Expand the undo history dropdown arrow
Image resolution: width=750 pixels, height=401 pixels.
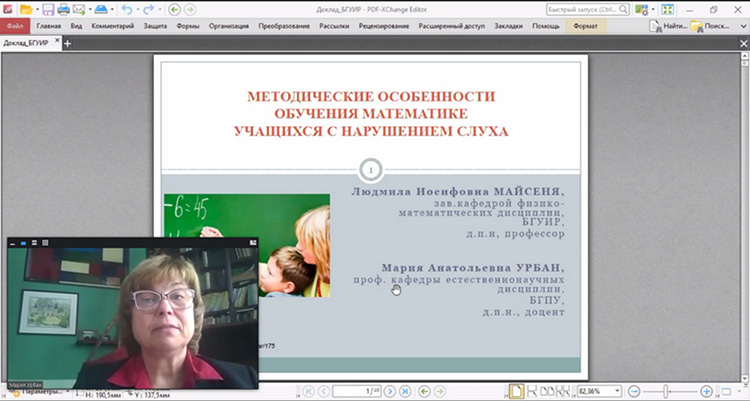pyautogui.click(x=137, y=9)
